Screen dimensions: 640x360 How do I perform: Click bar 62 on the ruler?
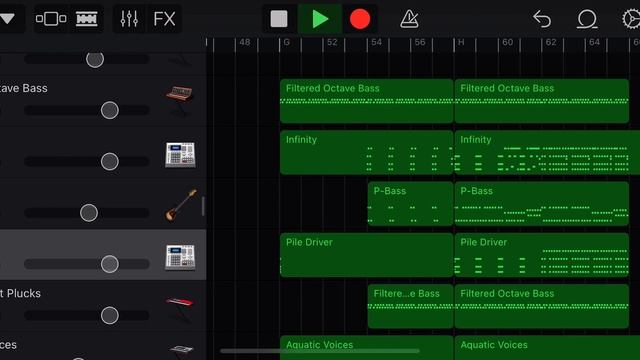551,42
